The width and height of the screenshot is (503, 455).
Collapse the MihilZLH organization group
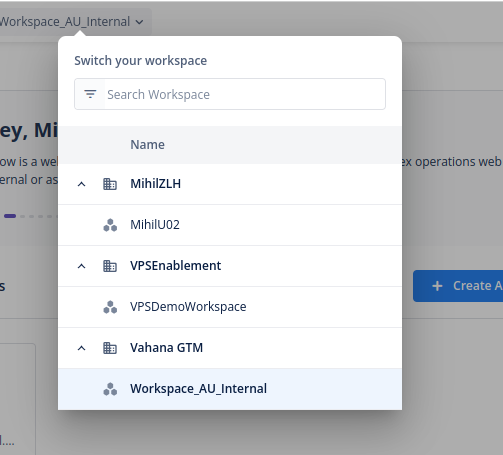point(81,184)
